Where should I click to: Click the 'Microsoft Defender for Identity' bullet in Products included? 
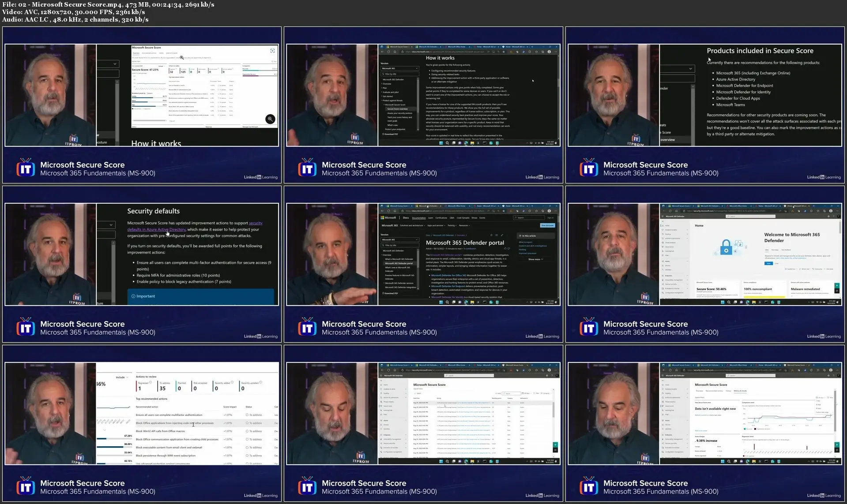point(743,92)
